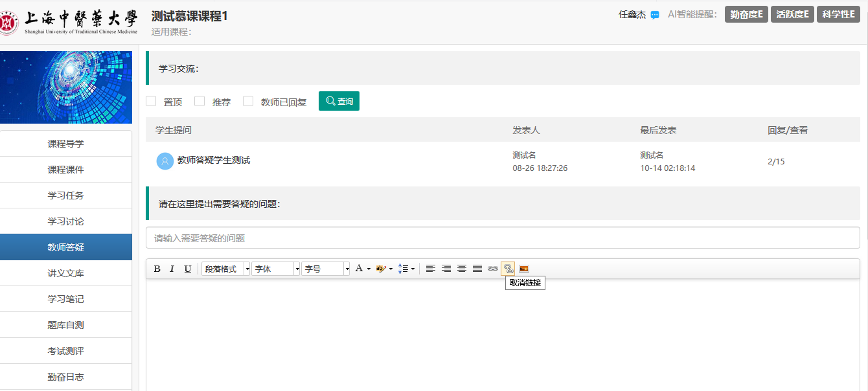The height and width of the screenshot is (391, 868).
Task: Click the insert image icon
Action: pos(524,269)
